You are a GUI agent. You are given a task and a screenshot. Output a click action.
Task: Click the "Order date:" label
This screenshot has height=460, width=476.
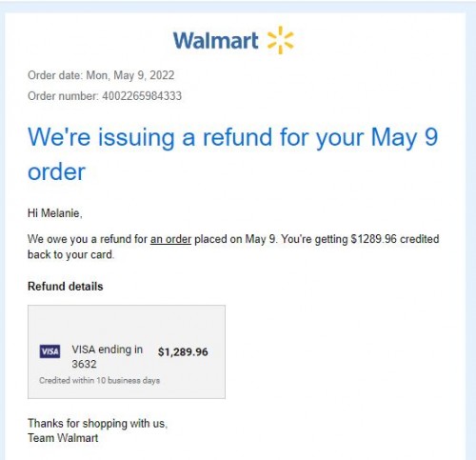point(55,75)
